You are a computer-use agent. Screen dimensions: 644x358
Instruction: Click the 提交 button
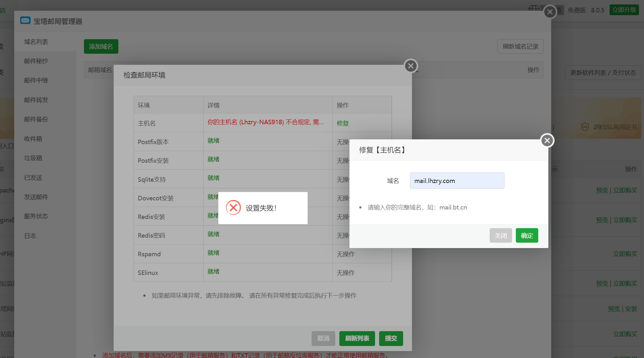391,338
